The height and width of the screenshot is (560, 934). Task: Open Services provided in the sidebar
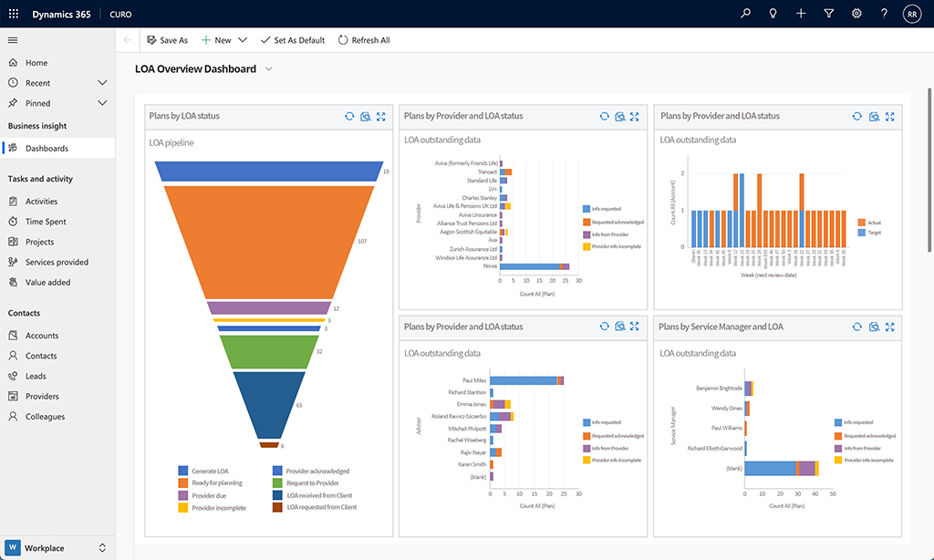click(x=57, y=262)
